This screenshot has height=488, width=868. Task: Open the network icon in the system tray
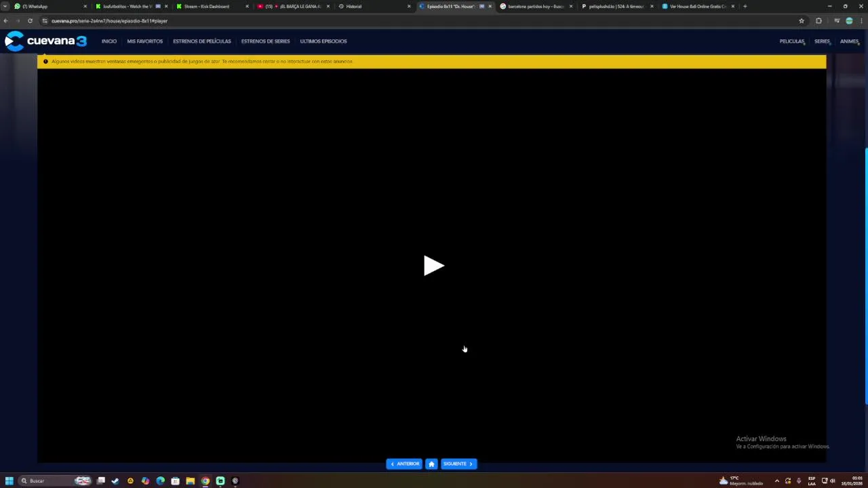[x=825, y=481]
